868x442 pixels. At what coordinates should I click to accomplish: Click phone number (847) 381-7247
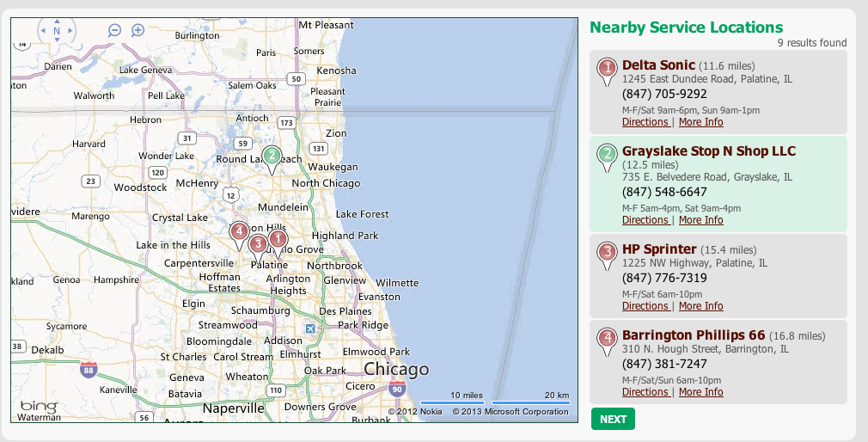coord(664,364)
